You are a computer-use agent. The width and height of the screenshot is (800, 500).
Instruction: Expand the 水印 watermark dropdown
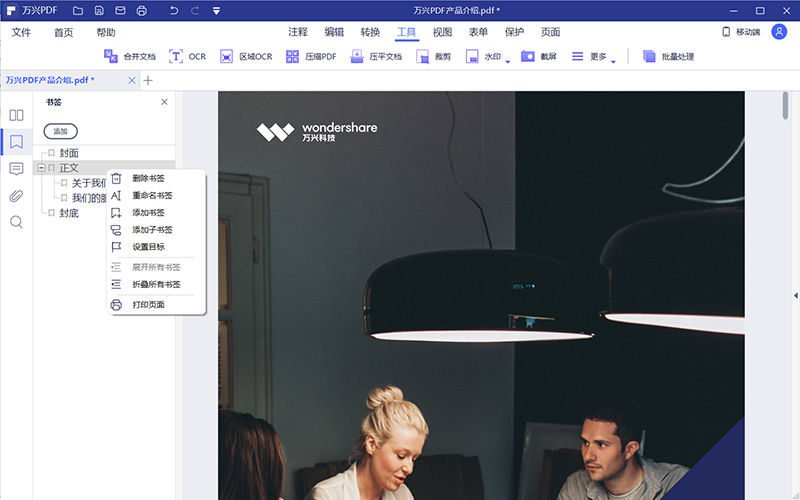pyautogui.click(x=508, y=60)
